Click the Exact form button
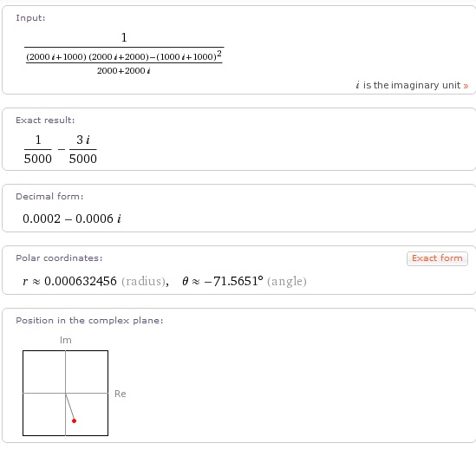 tap(437, 258)
